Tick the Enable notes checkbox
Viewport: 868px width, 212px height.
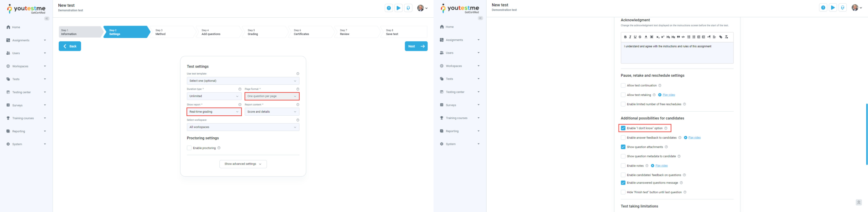pos(623,166)
